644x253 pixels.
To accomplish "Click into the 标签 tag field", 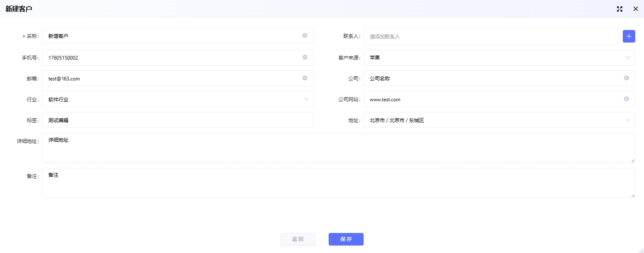I will coord(178,120).
